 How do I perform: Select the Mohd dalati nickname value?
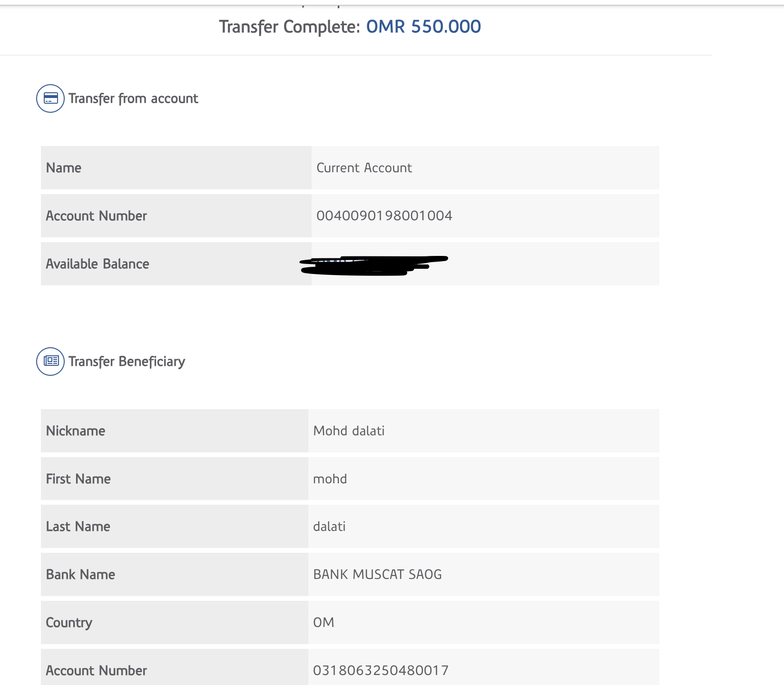(x=349, y=431)
